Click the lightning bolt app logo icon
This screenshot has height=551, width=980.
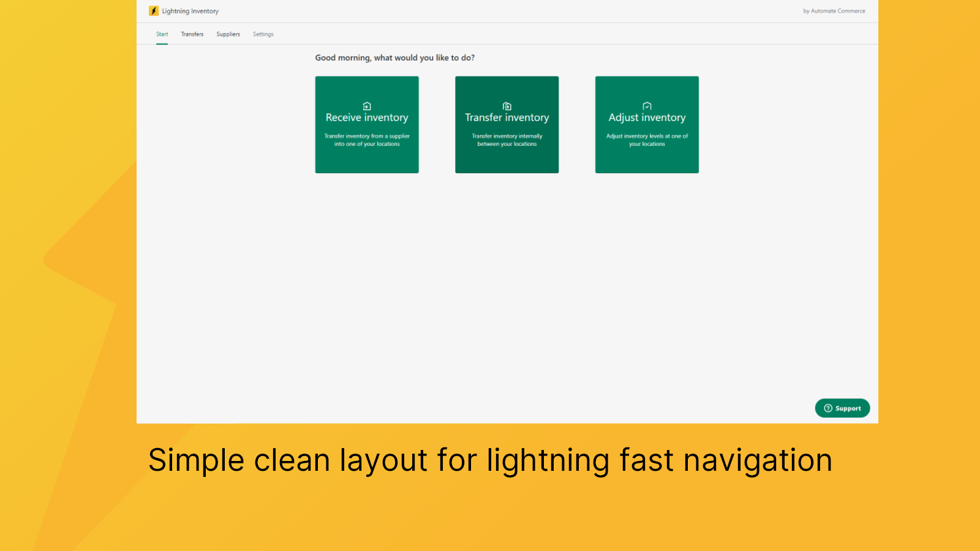tap(153, 10)
